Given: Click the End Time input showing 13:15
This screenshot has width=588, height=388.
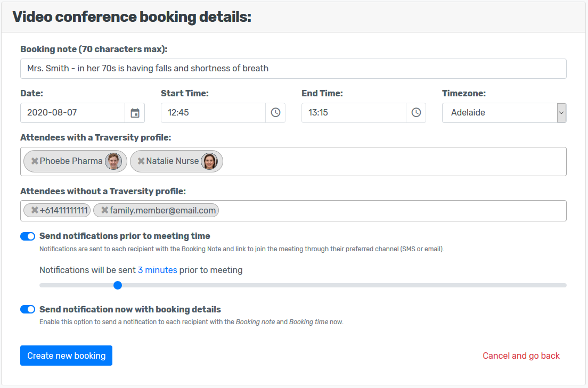Looking at the screenshot, I should (x=354, y=113).
